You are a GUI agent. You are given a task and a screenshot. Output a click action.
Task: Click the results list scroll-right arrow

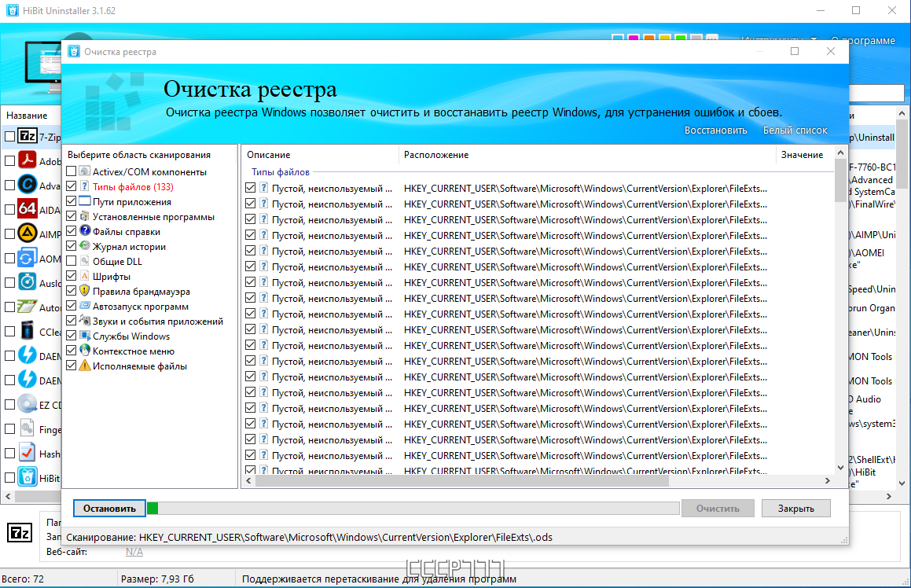[828, 480]
